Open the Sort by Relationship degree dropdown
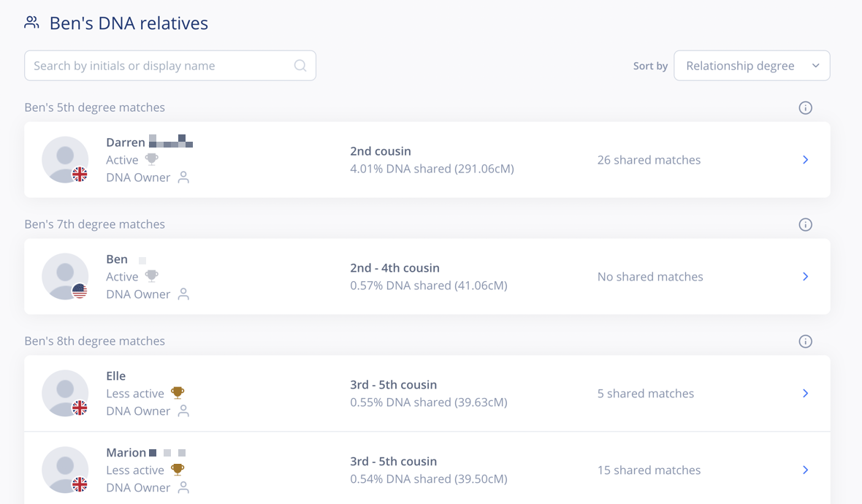This screenshot has width=862, height=504. pos(752,66)
